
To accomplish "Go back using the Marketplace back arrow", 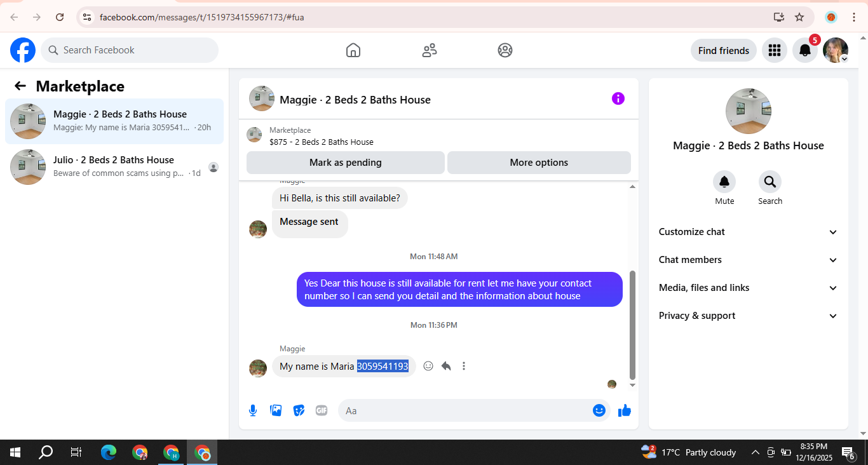I will tap(20, 86).
